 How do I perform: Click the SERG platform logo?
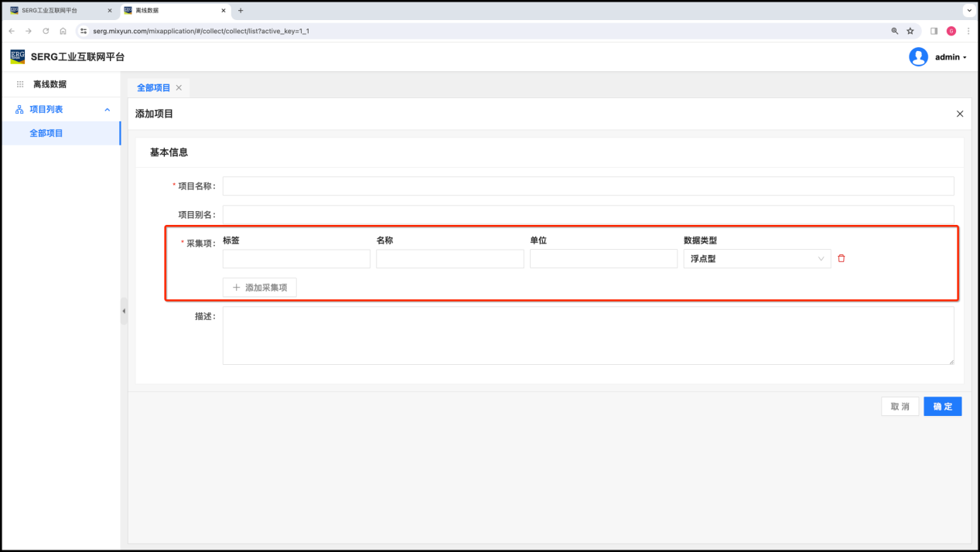18,56
